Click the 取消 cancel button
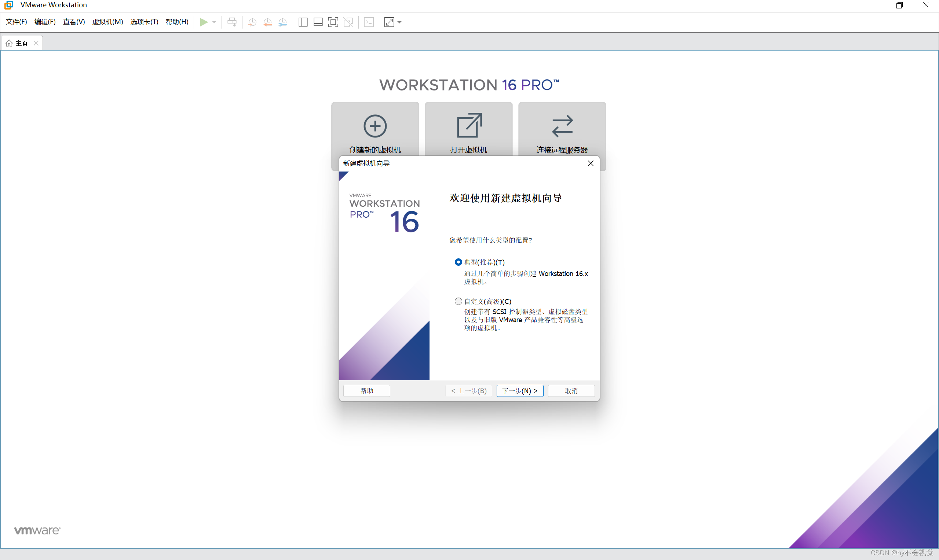This screenshot has height=560, width=939. pyautogui.click(x=571, y=391)
